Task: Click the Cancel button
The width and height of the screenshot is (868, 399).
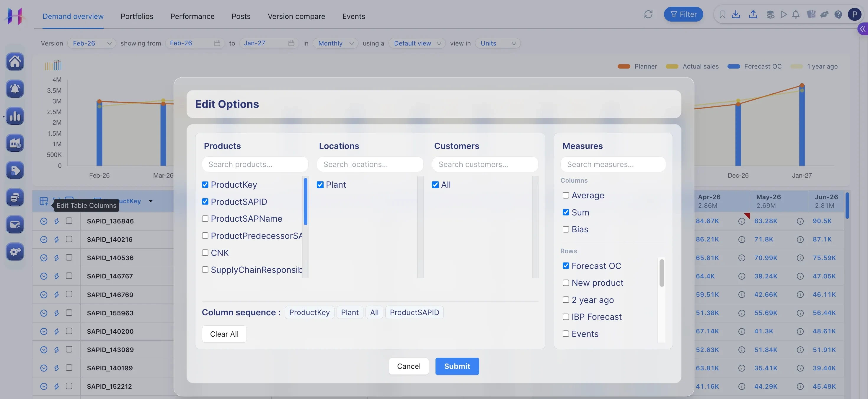Action: 409,366
